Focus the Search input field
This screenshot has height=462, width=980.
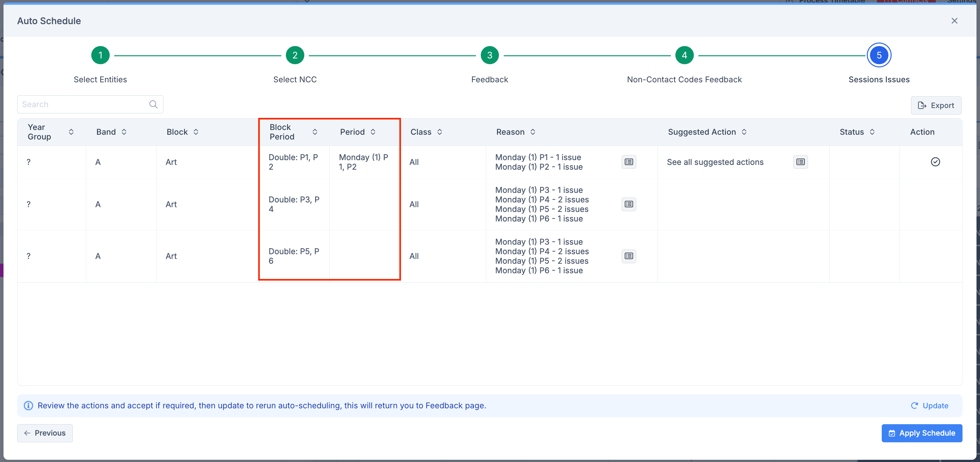[x=84, y=104]
